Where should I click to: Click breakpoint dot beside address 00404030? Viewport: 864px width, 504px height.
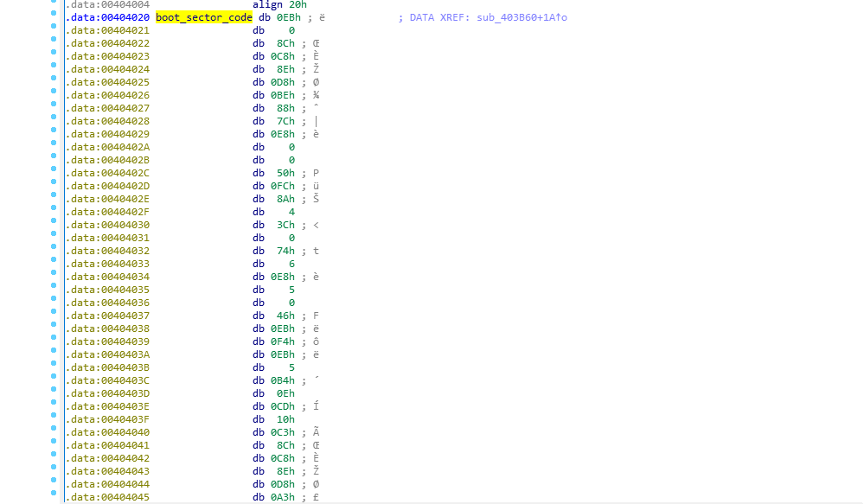click(54, 220)
